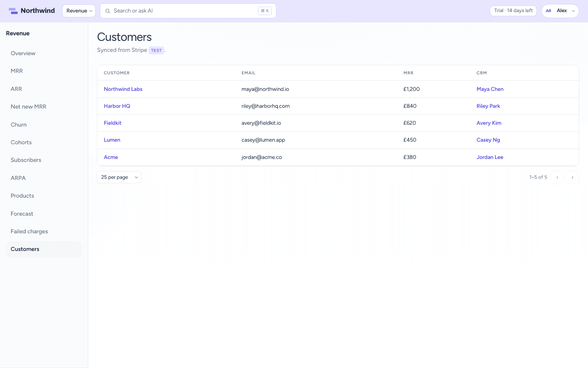Click the Trial 14 days left button
This screenshot has height=368, width=588.
tap(513, 11)
